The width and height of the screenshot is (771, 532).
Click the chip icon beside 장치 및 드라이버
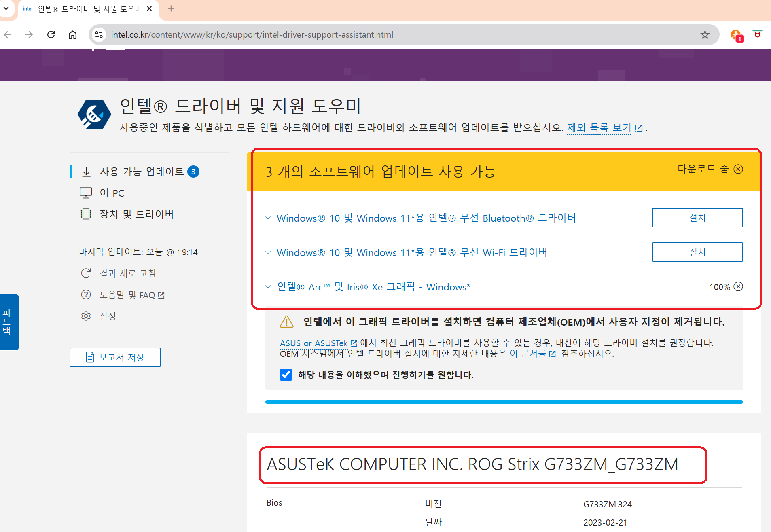click(x=86, y=214)
